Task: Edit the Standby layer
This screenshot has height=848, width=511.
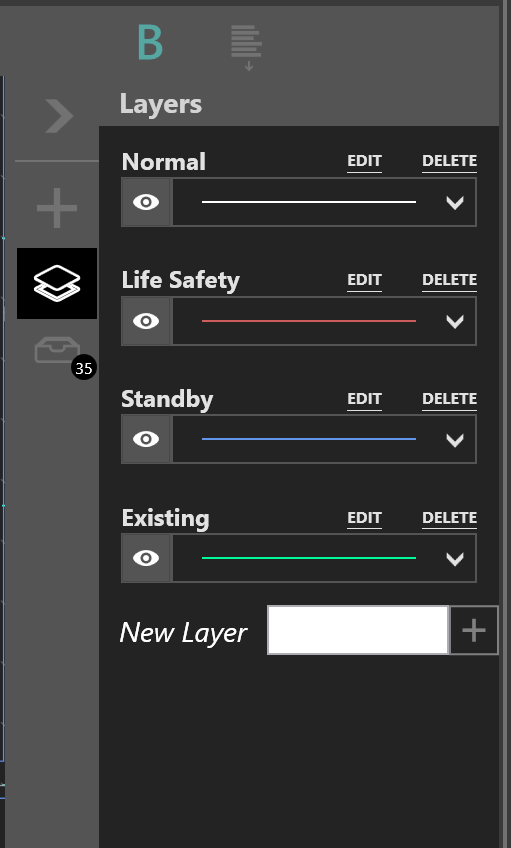Action: click(364, 400)
